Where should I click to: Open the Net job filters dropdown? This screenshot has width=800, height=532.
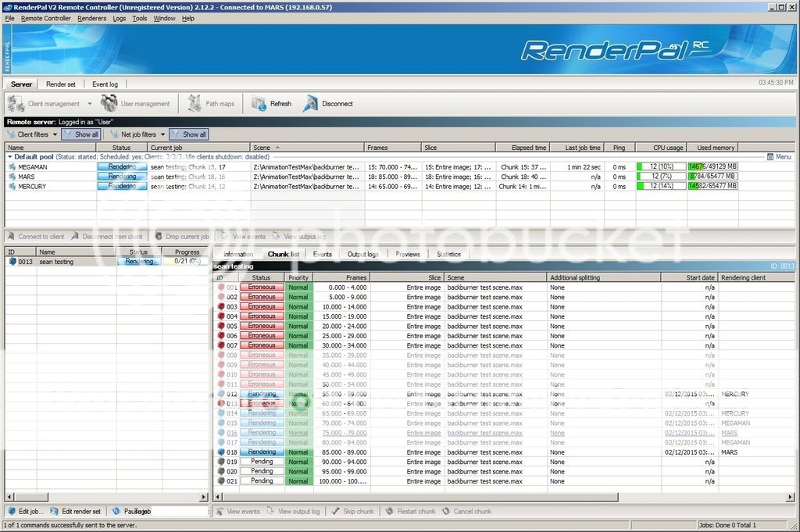162,134
